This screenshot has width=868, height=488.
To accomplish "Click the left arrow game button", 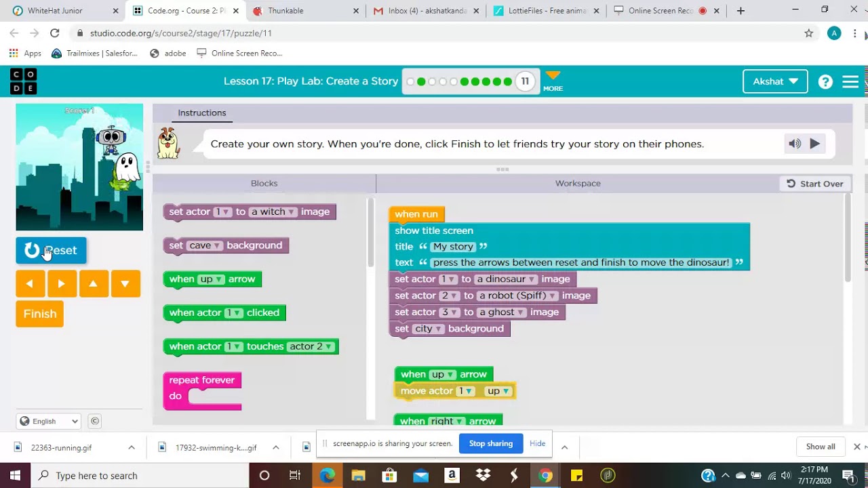I will 30,284.
